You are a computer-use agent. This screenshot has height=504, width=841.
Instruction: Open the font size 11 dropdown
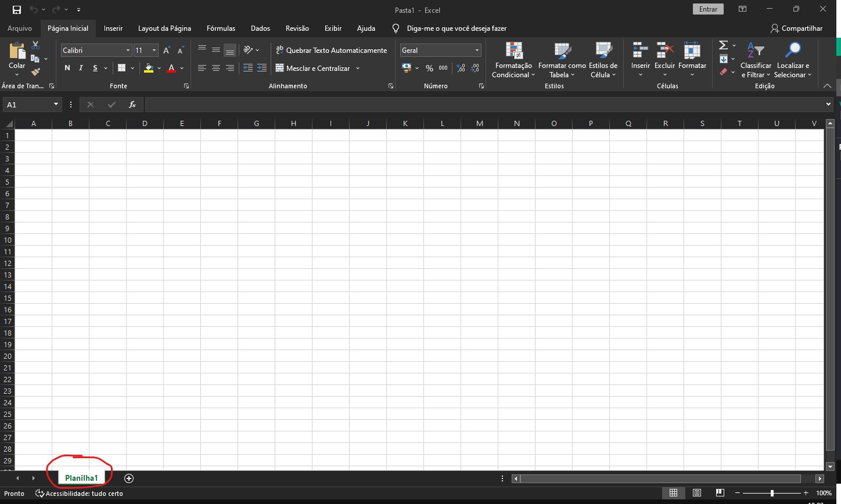pyautogui.click(x=154, y=51)
